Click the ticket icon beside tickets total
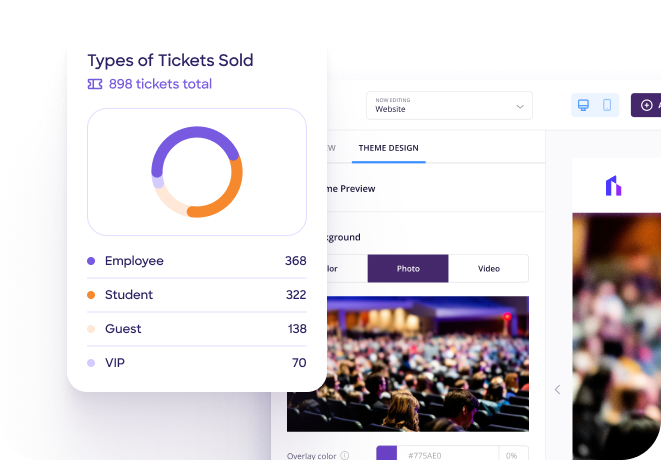The height and width of the screenshot is (460, 661). (95, 84)
